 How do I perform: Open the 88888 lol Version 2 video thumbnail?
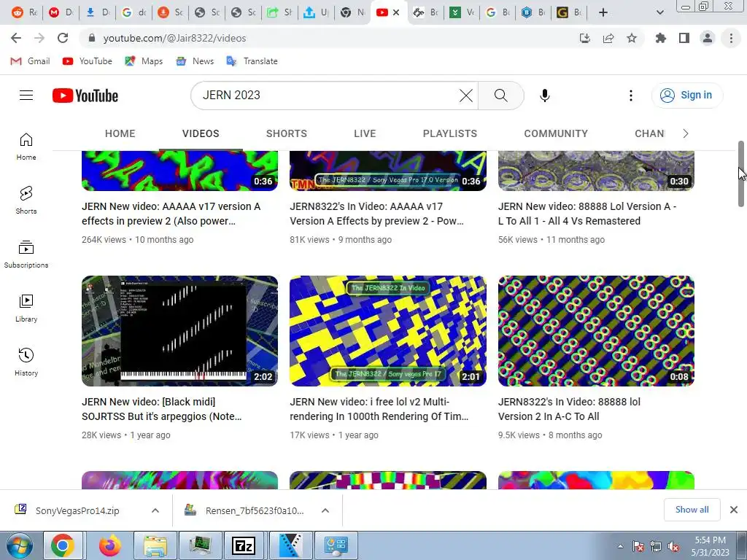tap(596, 331)
